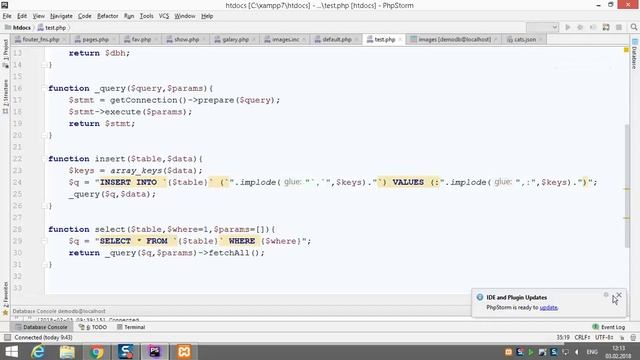Click UTF-8 encoding in status bar

604,338
